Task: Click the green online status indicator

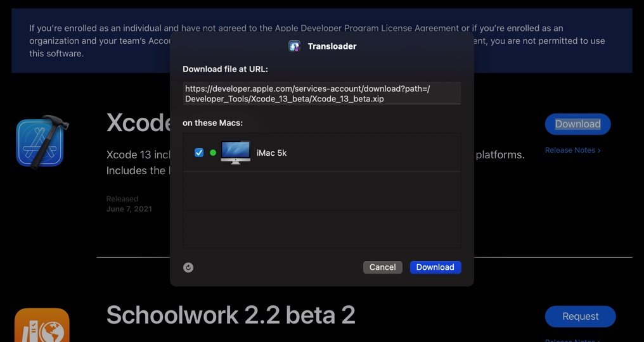Action: [x=213, y=153]
